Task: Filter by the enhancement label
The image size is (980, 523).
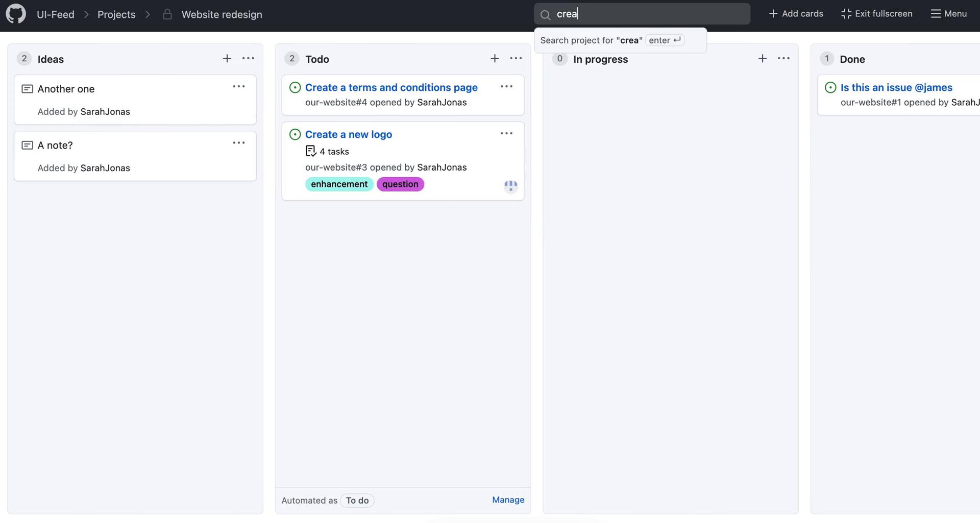Action: click(x=339, y=184)
